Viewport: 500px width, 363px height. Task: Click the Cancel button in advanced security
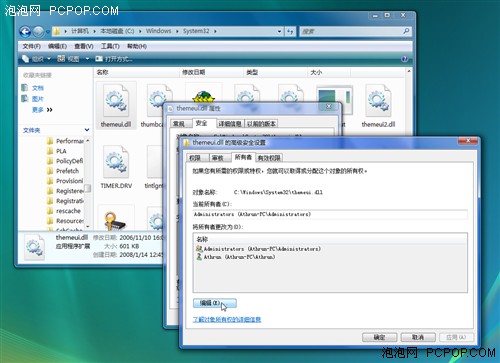tap(418, 337)
